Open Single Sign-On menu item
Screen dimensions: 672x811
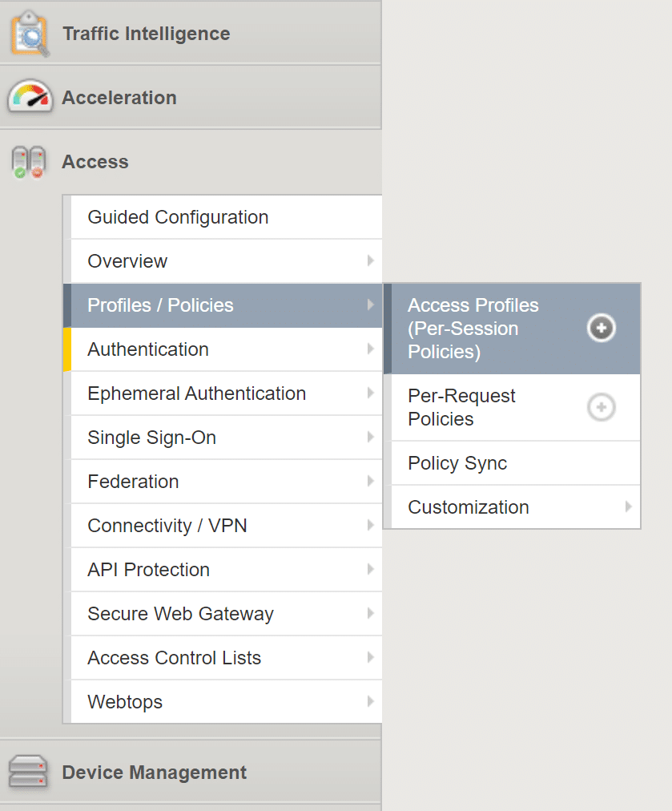point(151,438)
